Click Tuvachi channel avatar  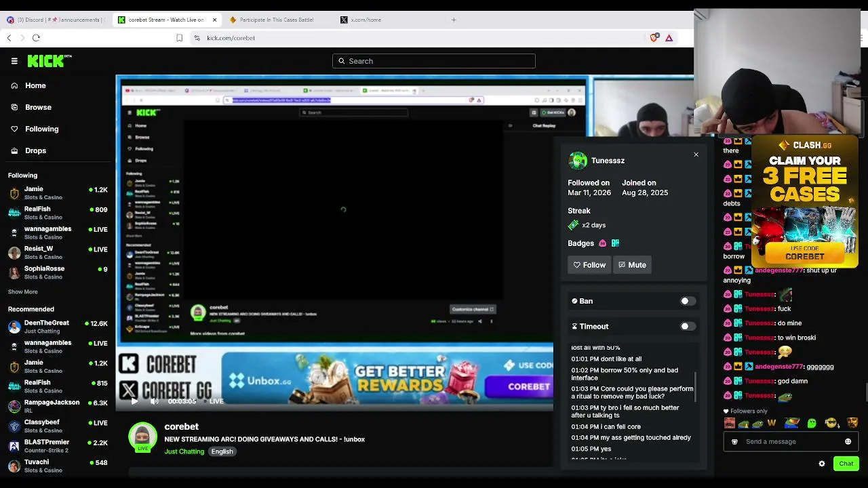(x=14, y=466)
